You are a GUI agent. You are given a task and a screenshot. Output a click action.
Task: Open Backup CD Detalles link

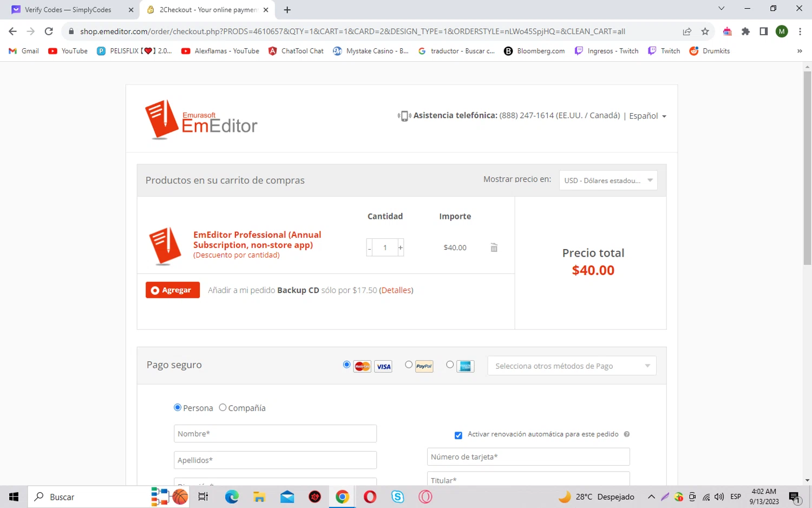coord(396,290)
